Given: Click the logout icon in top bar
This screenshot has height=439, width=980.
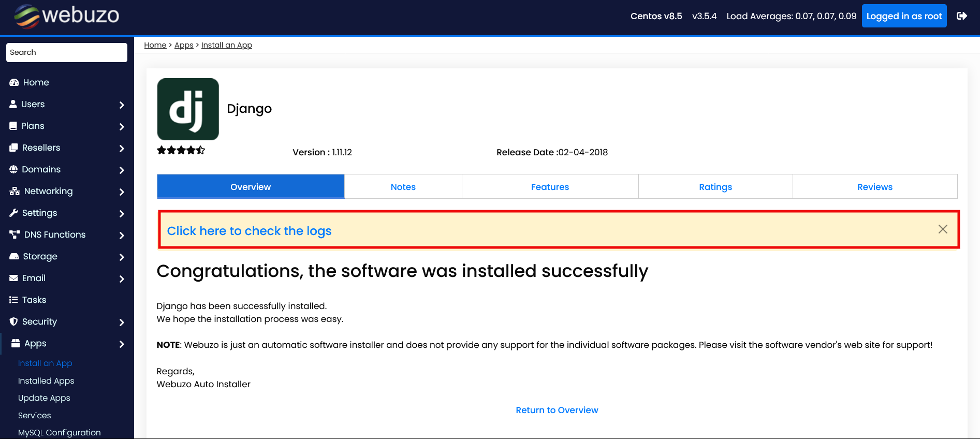Looking at the screenshot, I should coord(961,16).
